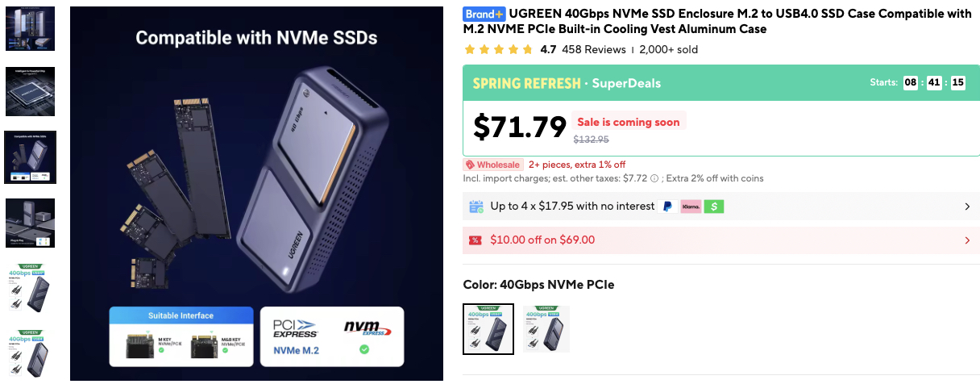Choose the unselected color variant swatch
Image resolution: width=980 pixels, height=384 pixels.
click(546, 329)
